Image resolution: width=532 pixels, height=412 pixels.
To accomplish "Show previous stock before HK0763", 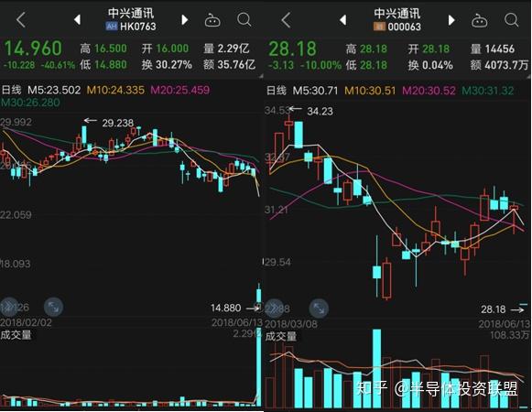I will [x=77, y=19].
